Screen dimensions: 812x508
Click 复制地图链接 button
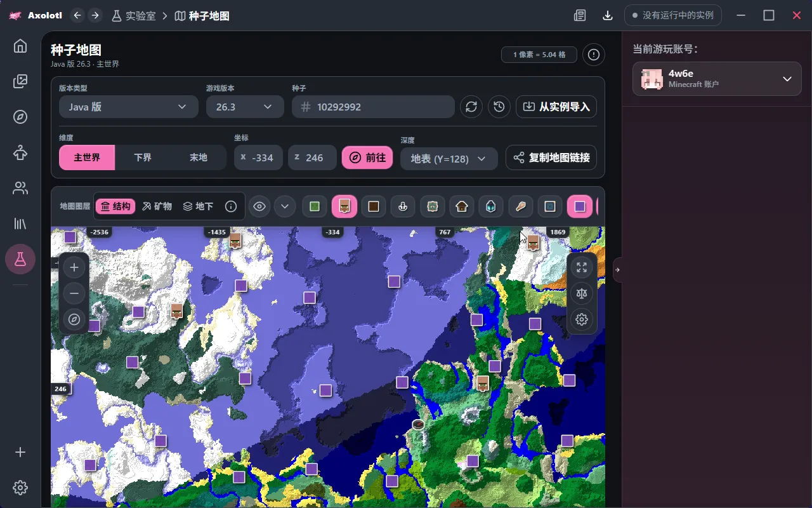point(551,157)
